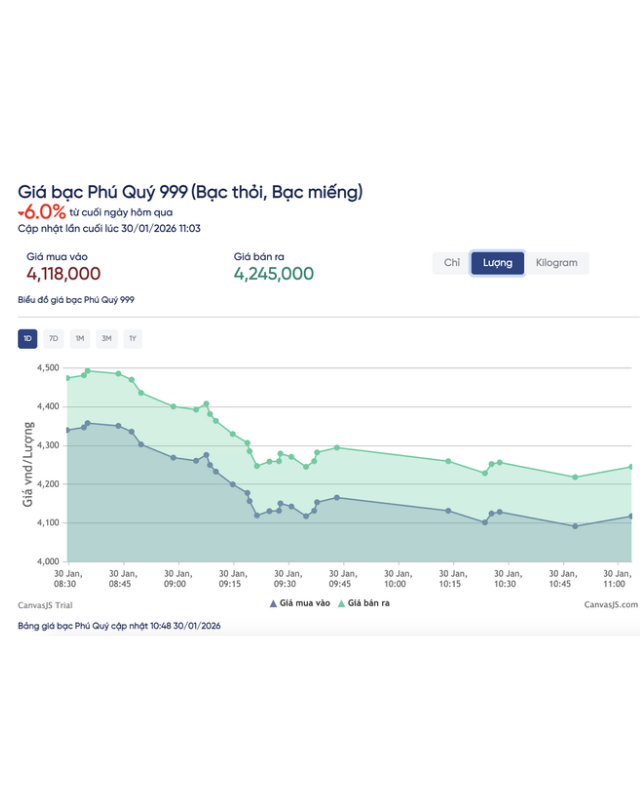Switch to the Kilogram unit

pyautogui.click(x=556, y=263)
